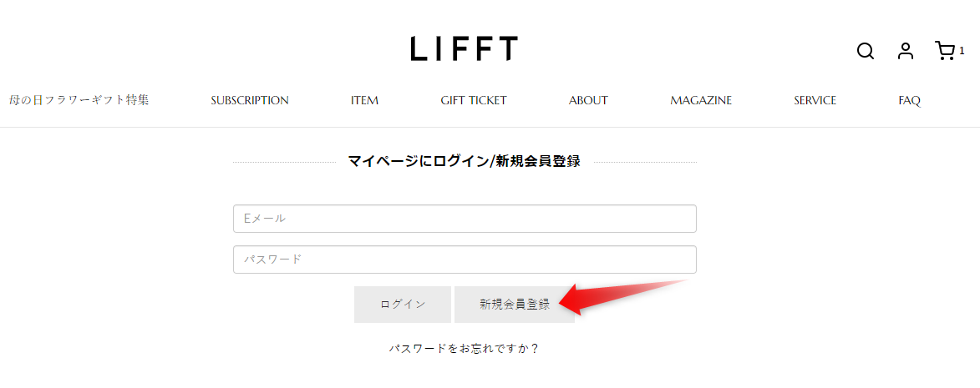The width and height of the screenshot is (980, 388).
Task: Click the マイページにログイン/新規会員登録 heading
Action: click(464, 162)
